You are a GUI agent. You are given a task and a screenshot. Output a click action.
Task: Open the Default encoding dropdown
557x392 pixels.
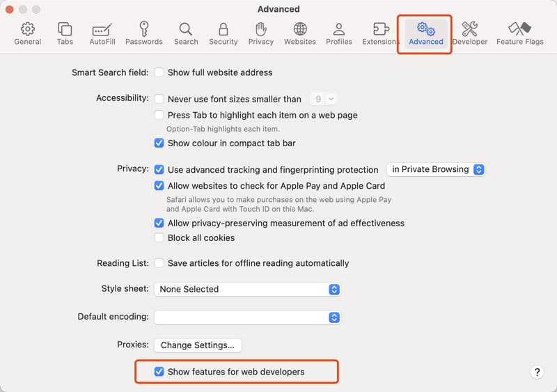click(247, 317)
